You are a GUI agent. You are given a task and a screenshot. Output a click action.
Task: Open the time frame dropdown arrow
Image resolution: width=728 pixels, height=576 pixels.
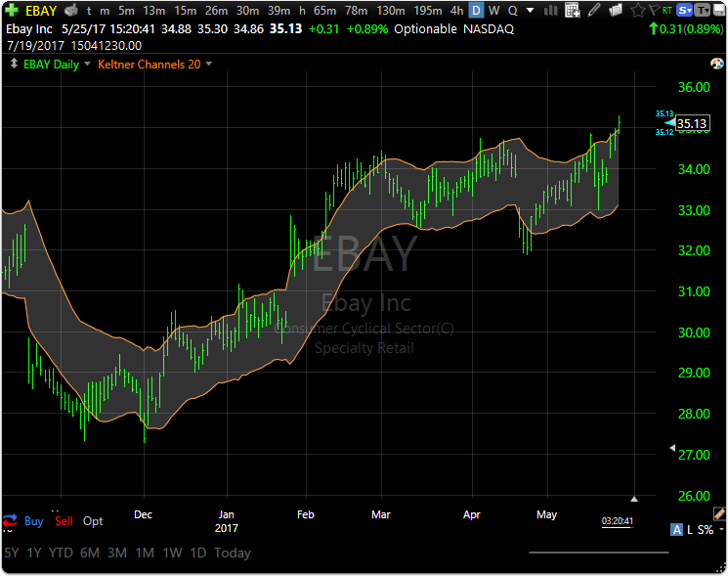pyautogui.click(x=530, y=11)
